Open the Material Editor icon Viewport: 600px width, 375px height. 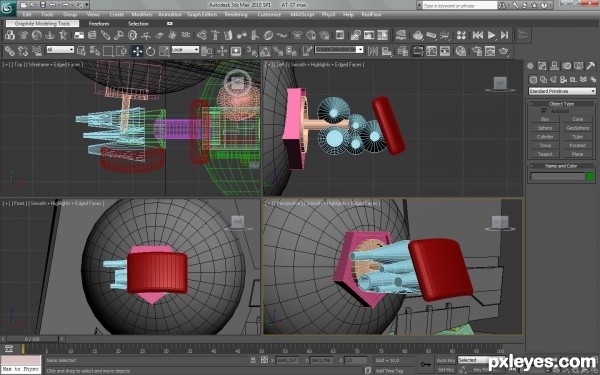click(x=461, y=51)
